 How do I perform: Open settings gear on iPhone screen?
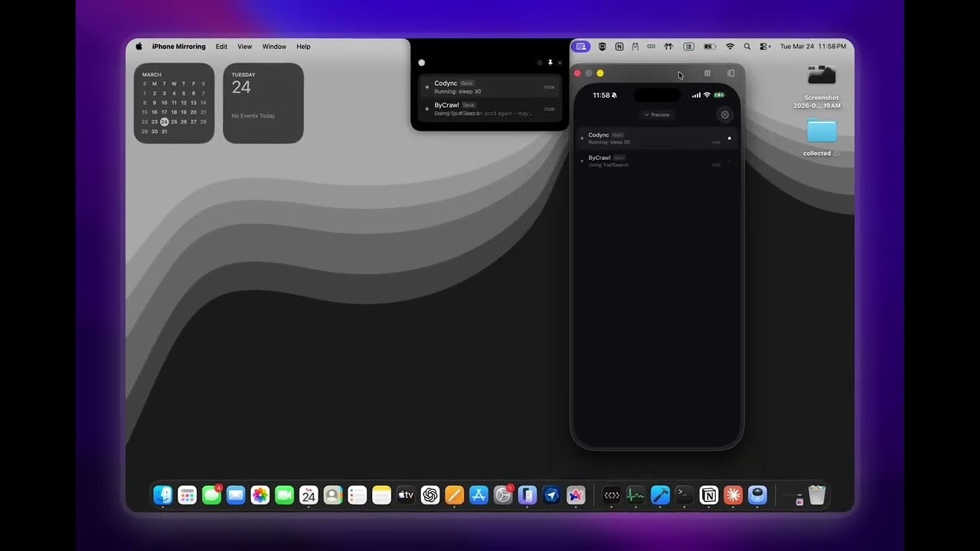pos(725,115)
